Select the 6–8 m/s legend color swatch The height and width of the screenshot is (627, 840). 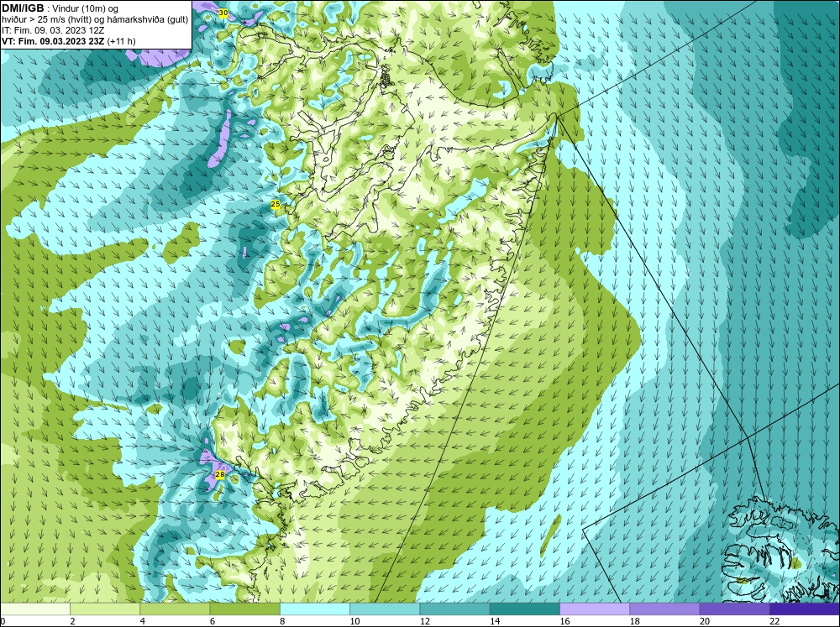244,609
